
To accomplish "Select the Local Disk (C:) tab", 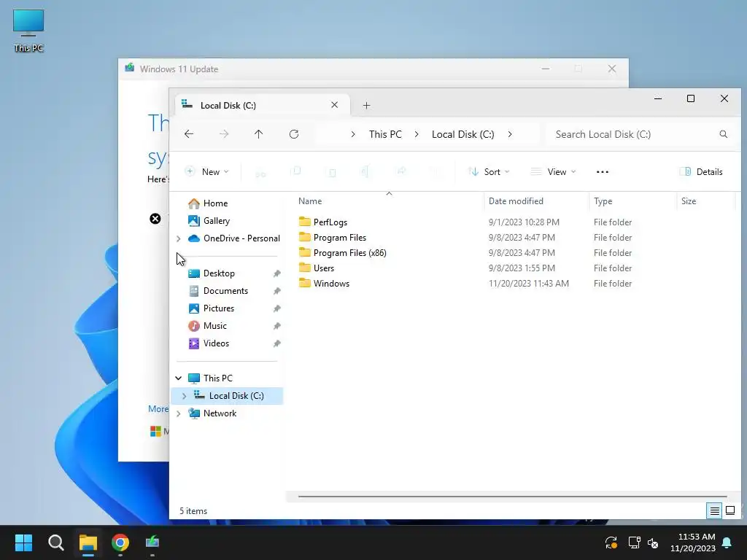I will (x=262, y=105).
